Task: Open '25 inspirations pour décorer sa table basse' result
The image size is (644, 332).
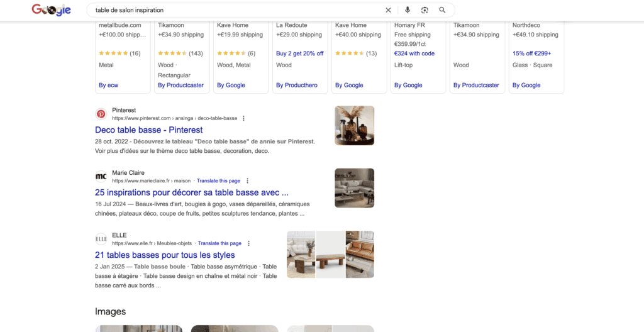Action: click(x=192, y=192)
